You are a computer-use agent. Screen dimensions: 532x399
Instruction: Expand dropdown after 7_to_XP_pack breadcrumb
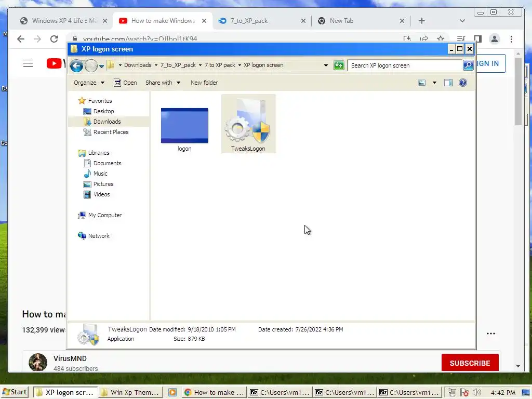click(200, 65)
